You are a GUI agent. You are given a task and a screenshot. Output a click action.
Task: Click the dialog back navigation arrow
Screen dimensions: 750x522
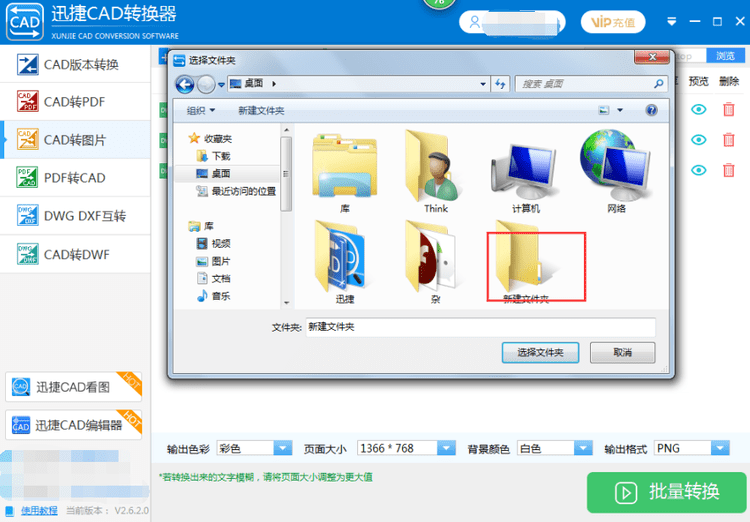(185, 85)
